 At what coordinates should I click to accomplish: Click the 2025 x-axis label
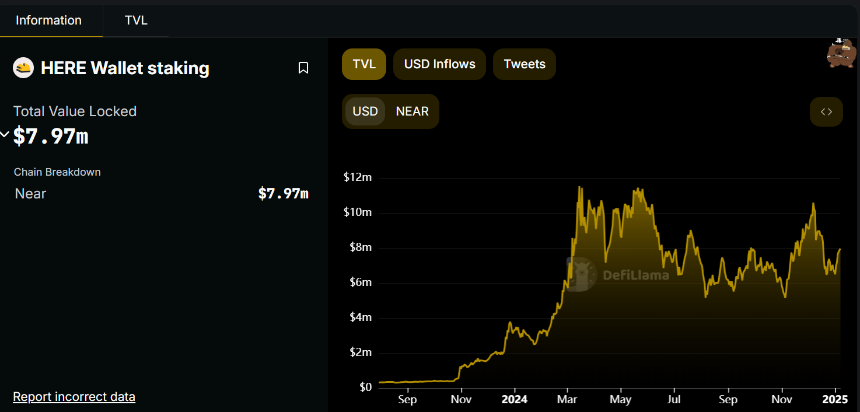[836, 399]
